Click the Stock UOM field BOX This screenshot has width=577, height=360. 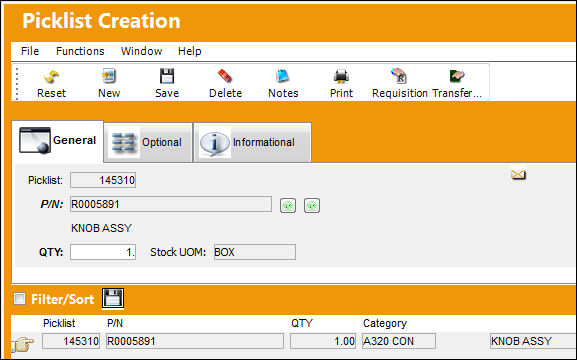click(x=255, y=252)
